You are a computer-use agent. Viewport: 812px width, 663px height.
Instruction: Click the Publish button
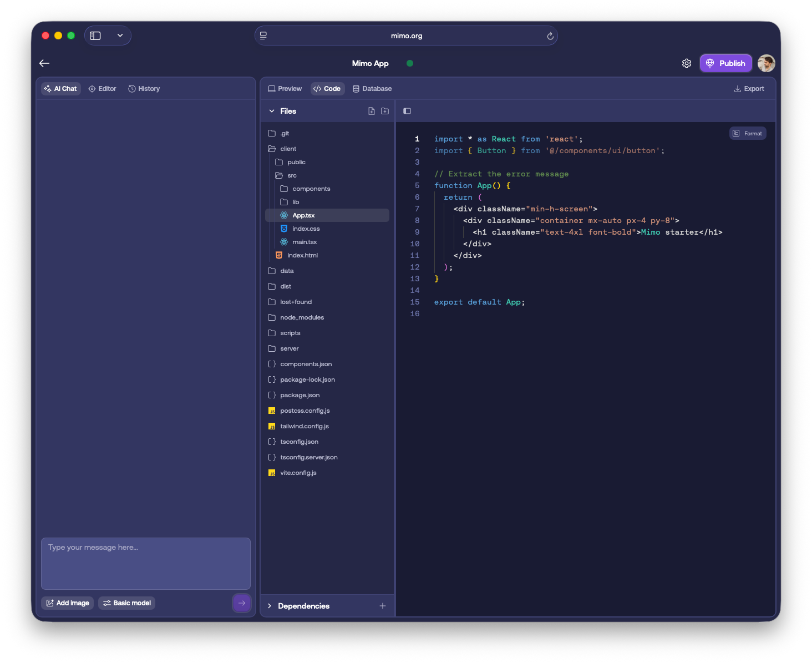point(725,63)
